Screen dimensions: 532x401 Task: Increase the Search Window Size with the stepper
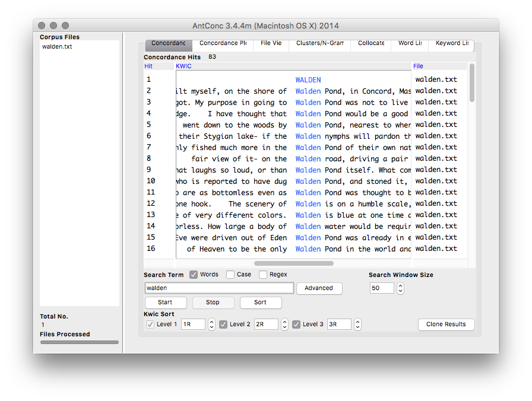[x=400, y=285]
